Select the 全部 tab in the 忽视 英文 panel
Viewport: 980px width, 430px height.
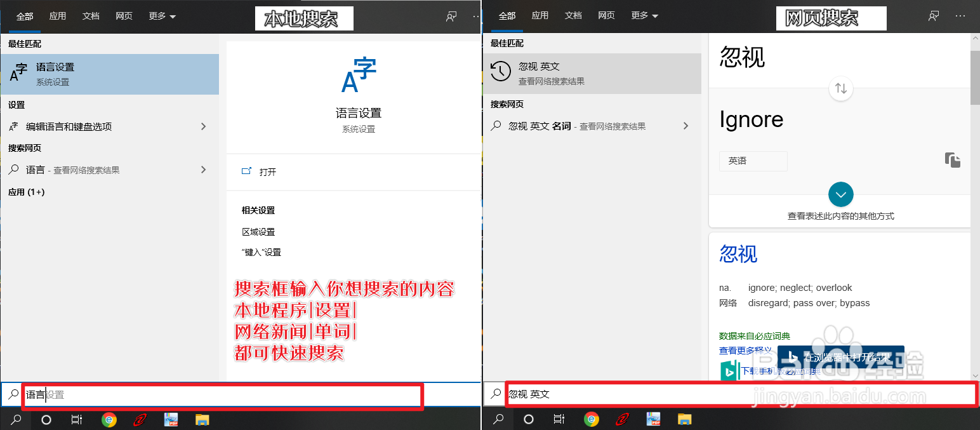[507, 16]
